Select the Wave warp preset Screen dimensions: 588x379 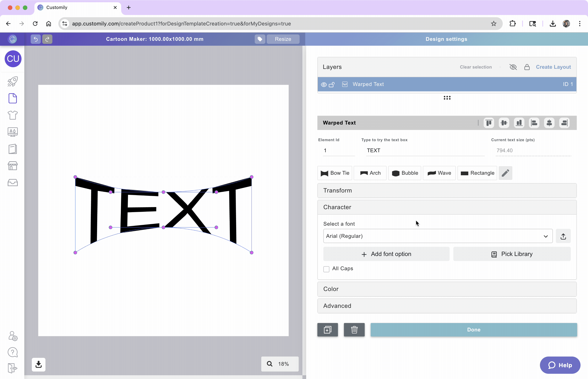(439, 173)
